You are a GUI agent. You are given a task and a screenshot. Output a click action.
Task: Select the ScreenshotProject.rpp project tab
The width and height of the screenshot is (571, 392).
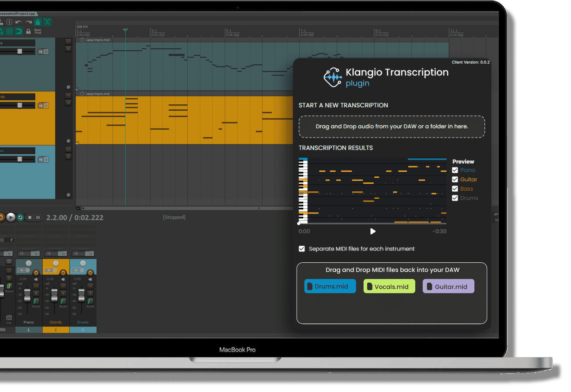pyautogui.click(x=18, y=13)
